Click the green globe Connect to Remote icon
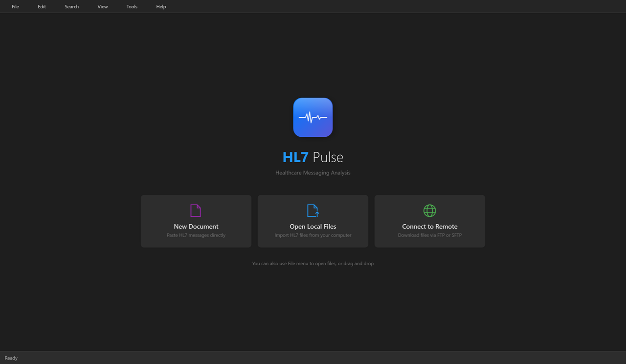The width and height of the screenshot is (626, 364). (430, 211)
